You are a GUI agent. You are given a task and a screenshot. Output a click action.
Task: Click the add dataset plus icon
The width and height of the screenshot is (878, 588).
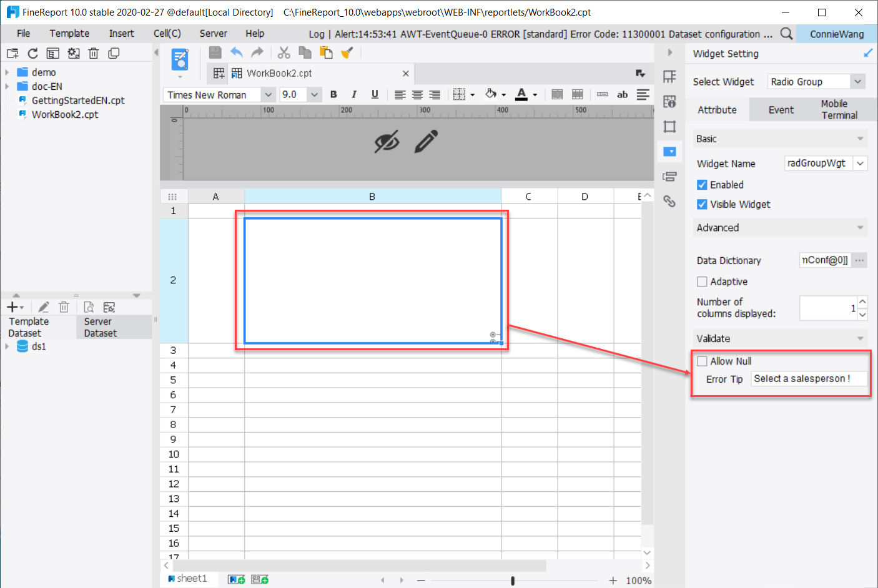coord(12,307)
